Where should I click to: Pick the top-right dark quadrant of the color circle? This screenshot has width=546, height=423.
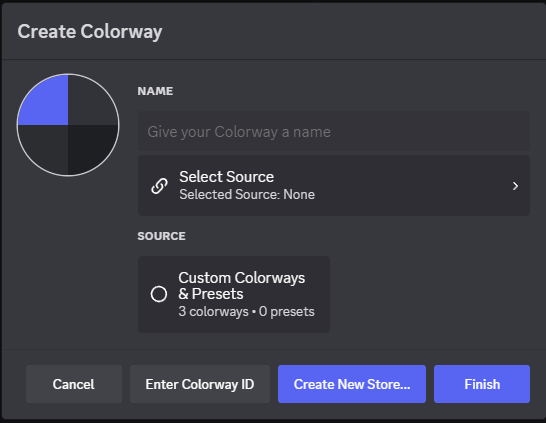[x=89, y=103]
